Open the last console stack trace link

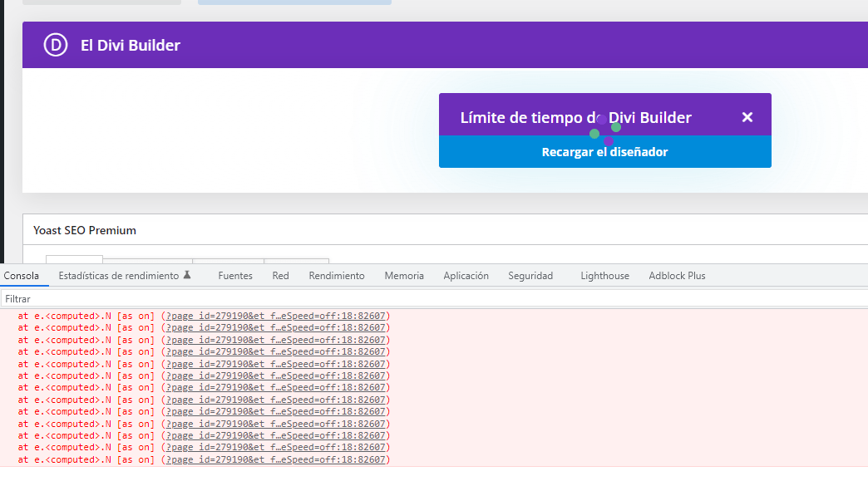[x=276, y=459]
